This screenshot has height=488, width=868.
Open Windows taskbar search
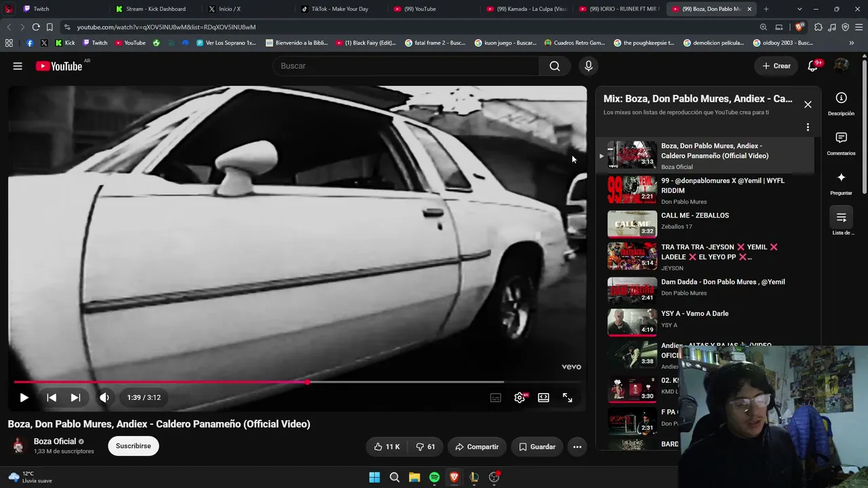coord(394,477)
